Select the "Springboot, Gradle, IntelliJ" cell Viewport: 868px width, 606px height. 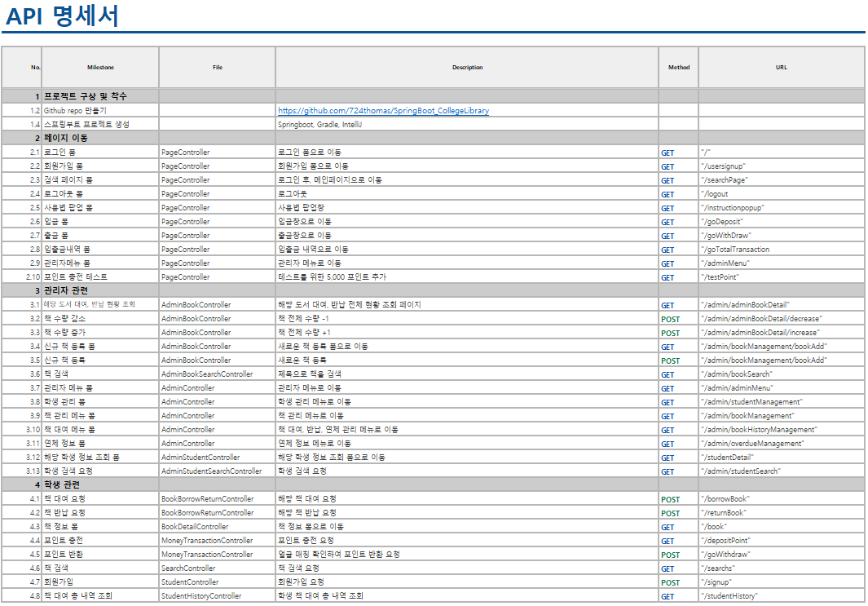(467, 125)
